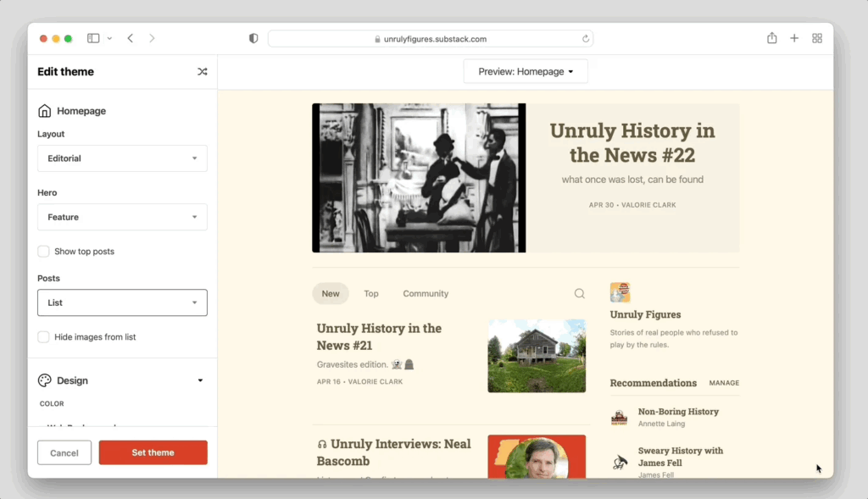The height and width of the screenshot is (499, 868).
Task: Go back with the browser back arrow
Action: pos(131,38)
